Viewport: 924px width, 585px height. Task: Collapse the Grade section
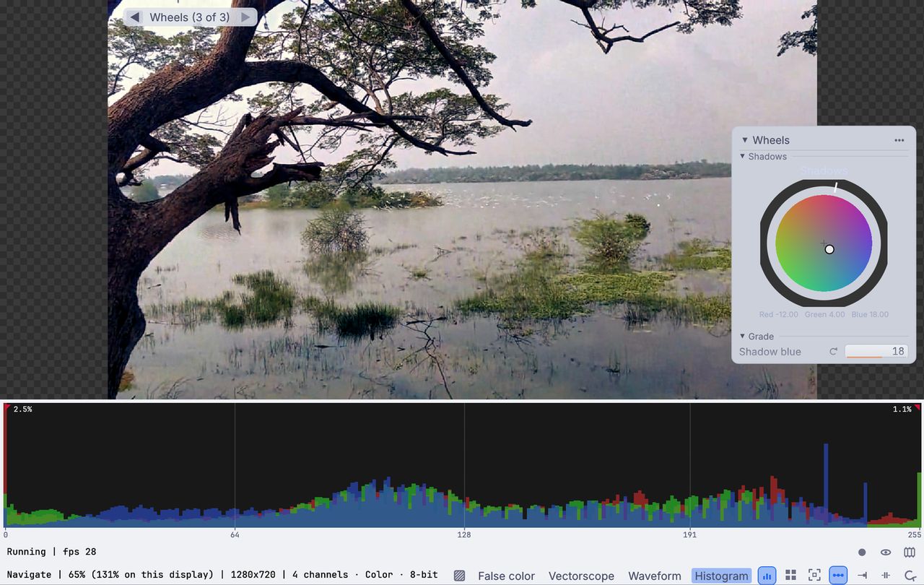coord(742,337)
